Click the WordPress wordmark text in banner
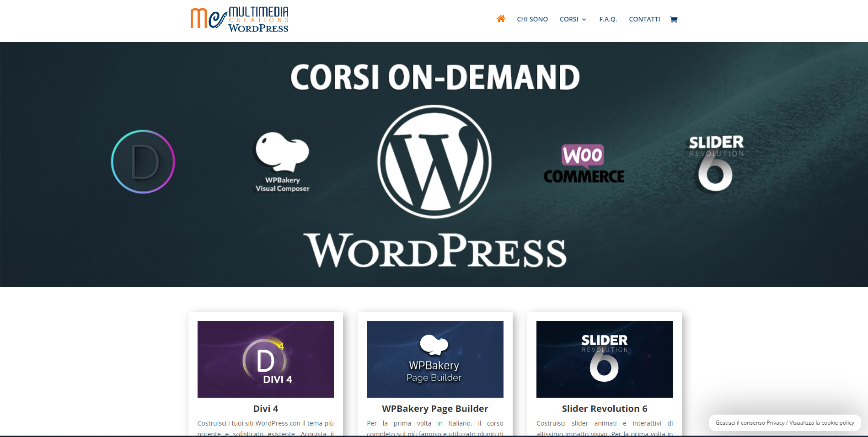This screenshot has width=868, height=437. point(435,250)
